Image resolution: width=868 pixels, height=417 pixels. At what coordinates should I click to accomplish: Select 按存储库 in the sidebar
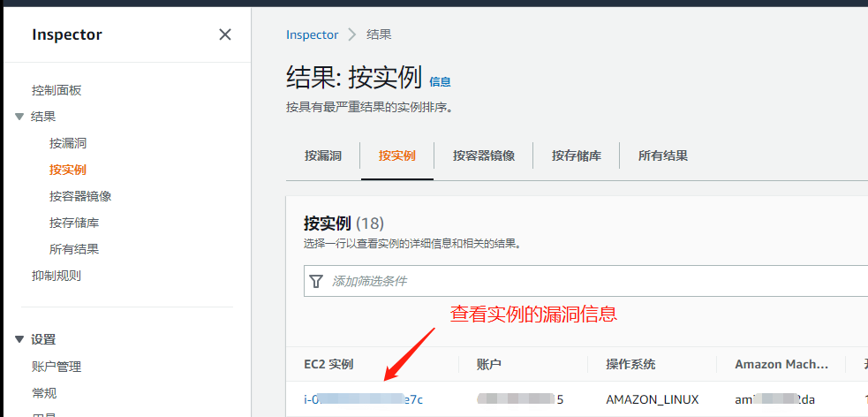click(x=74, y=223)
